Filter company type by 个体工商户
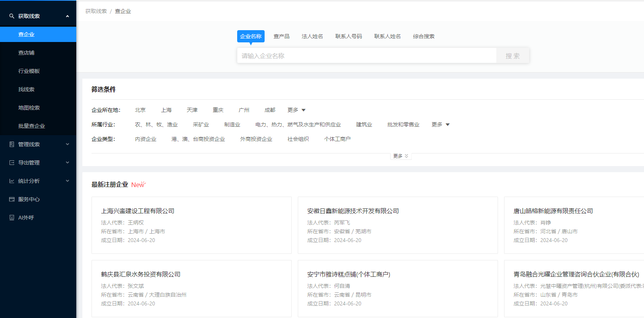644x318 pixels. tap(337, 139)
